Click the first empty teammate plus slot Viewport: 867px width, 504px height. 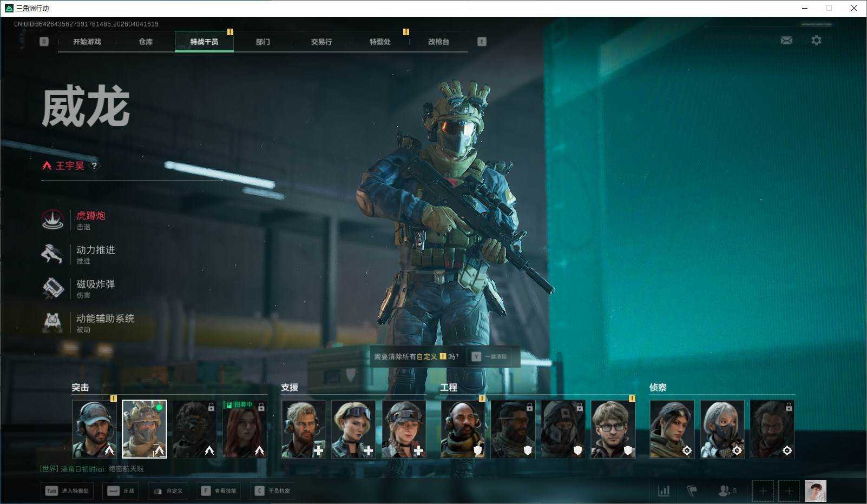[763, 490]
